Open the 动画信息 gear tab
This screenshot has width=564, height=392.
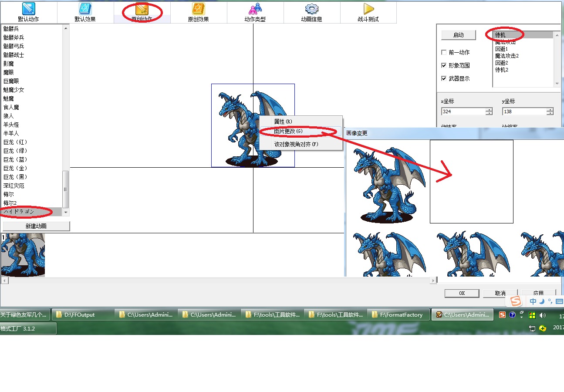click(x=312, y=12)
